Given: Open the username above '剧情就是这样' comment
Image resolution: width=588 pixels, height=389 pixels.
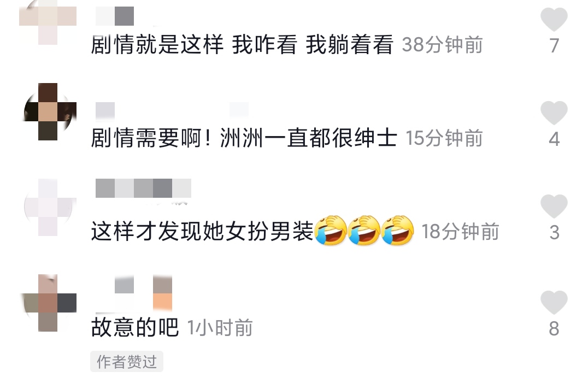Looking at the screenshot, I should pos(115,16).
